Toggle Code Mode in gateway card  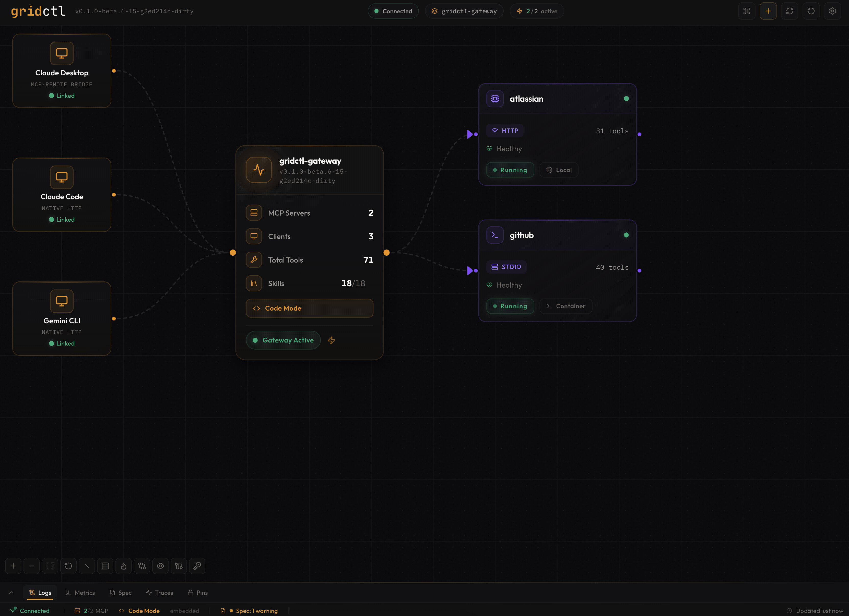(x=309, y=308)
